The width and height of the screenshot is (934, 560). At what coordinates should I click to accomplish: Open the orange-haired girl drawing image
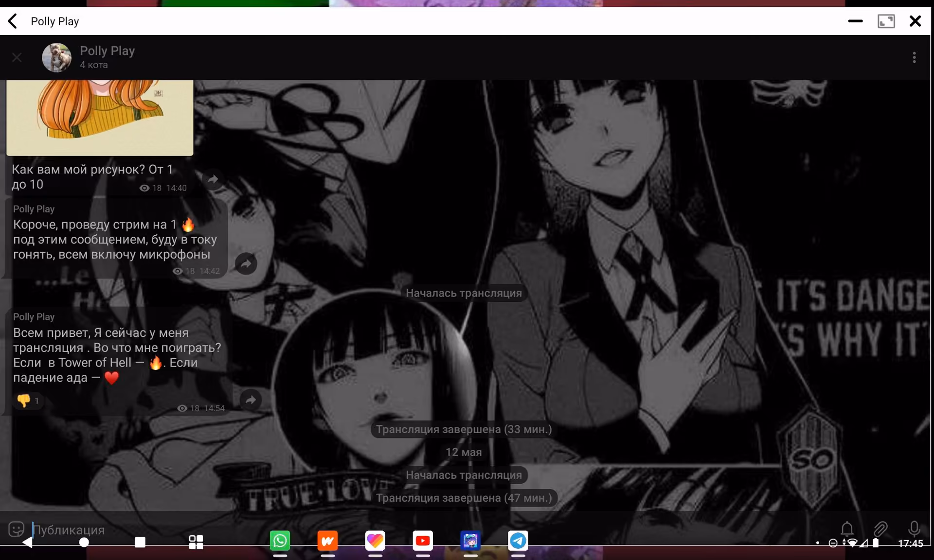click(x=100, y=118)
